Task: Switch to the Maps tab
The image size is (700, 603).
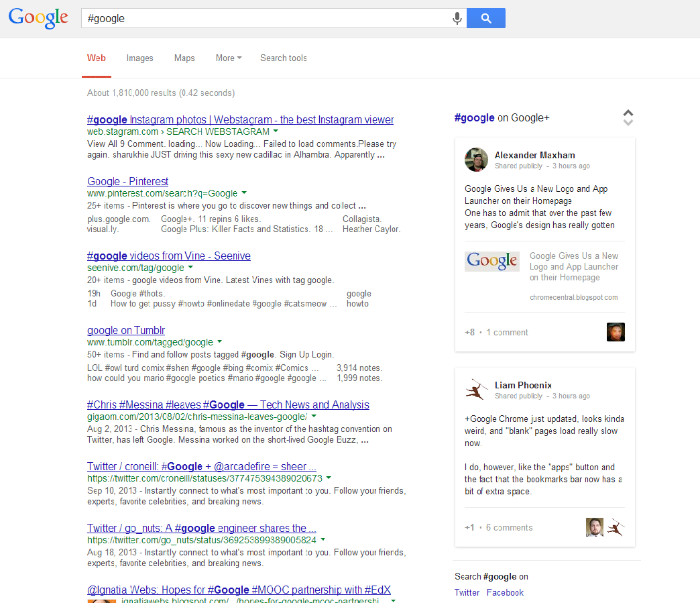Action: coord(184,58)
